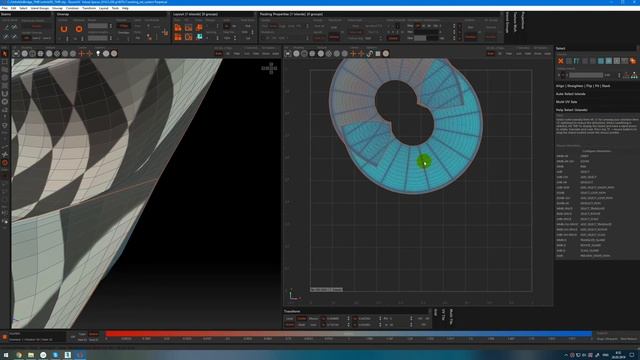Click the first light-blue icon in Select panel

pos(601,61)
